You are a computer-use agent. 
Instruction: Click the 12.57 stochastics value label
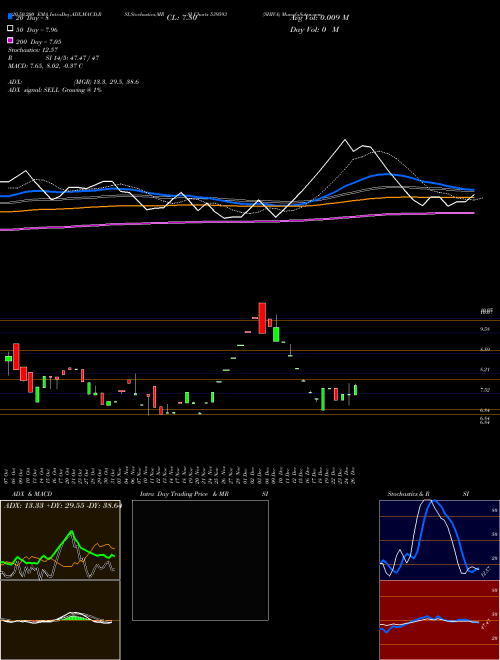pos(486,572)
